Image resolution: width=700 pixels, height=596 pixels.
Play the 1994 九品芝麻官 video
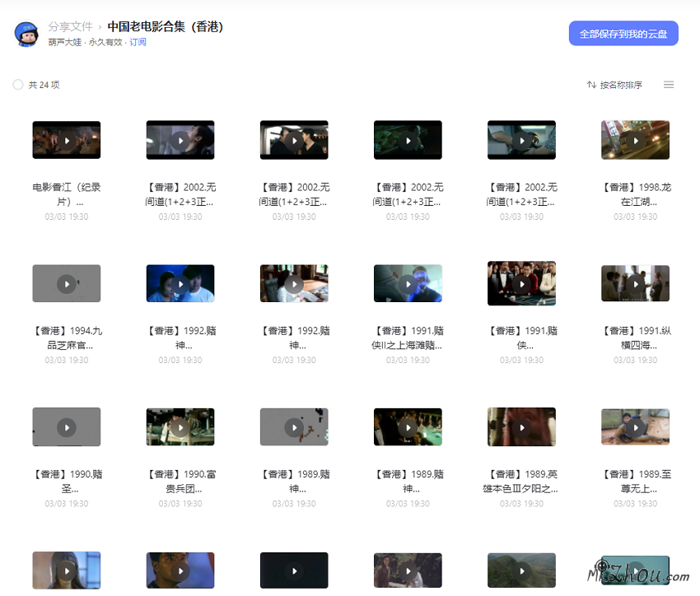click(67, 283)
